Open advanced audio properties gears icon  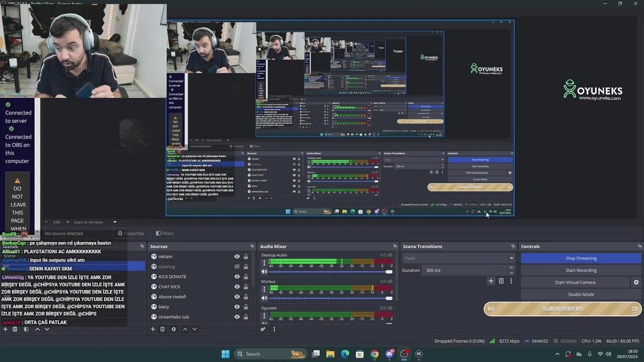tap(263, 329)
